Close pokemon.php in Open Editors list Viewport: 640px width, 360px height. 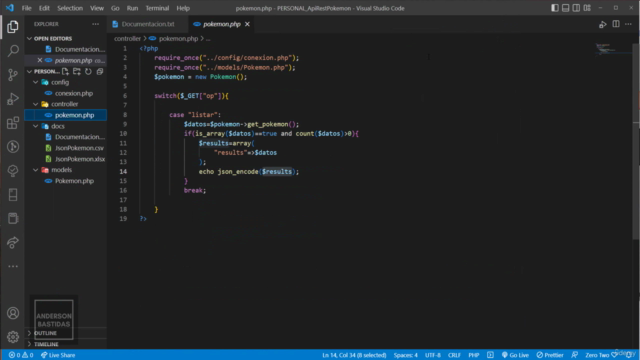click(x=40, y=60)
